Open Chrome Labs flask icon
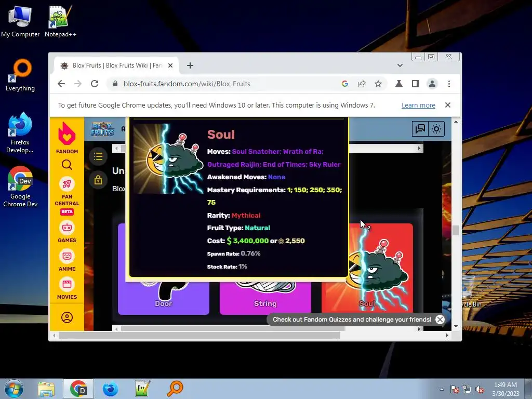Viewport: 532px width, 399px height. (398, 84)
